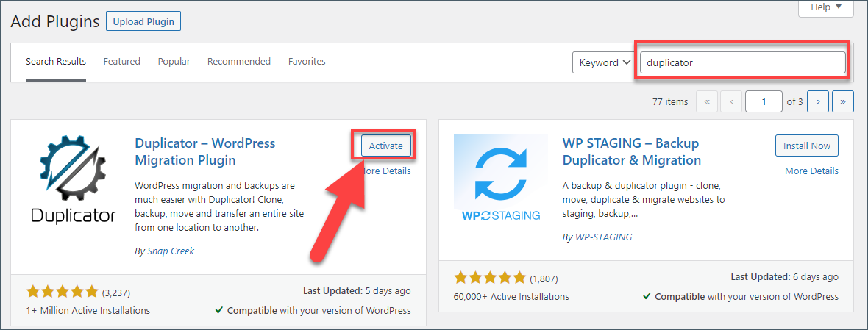Go to the first page of results
This screenshot has width=868, height=330.
pos(707,101)
